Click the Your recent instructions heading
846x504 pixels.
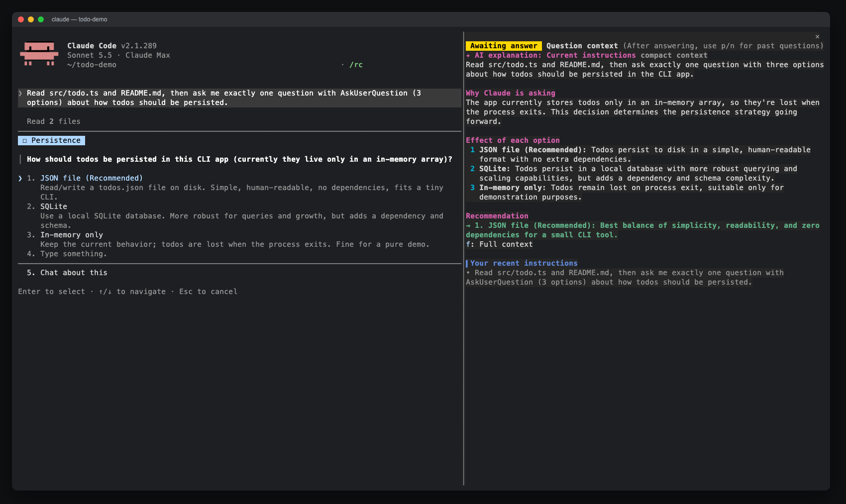click(x=524, y=263)
